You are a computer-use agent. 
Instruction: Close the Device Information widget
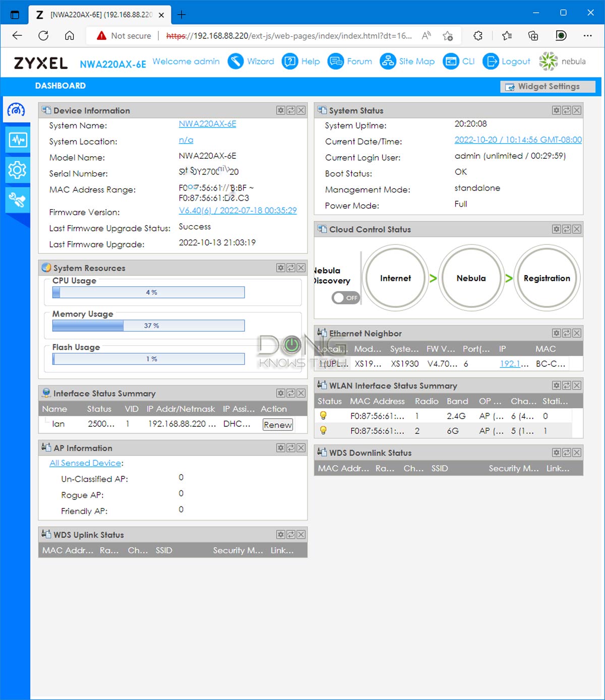(x=301, y=110)
